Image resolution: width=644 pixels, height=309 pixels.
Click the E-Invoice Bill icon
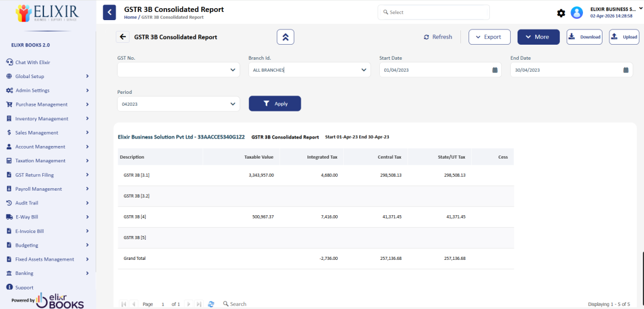9,232
